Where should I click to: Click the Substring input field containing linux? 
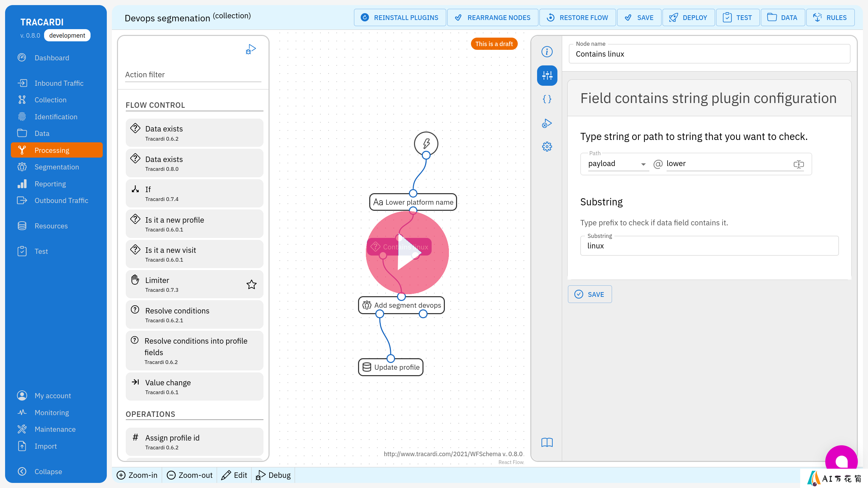pos(709,246)
